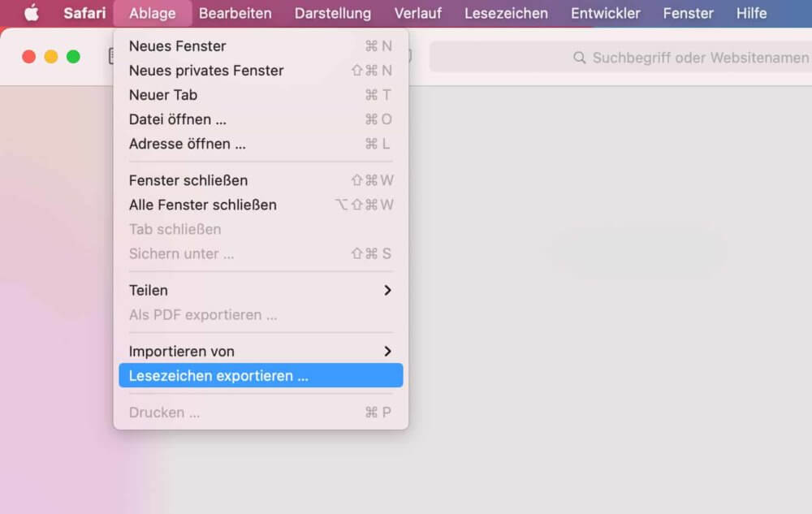Open the Entwickler menu

pos(606,13)
